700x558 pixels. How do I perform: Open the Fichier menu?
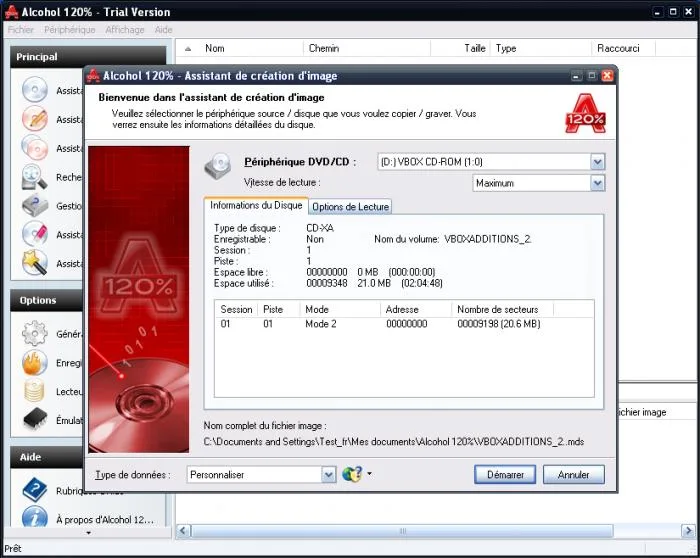(21, 29)
